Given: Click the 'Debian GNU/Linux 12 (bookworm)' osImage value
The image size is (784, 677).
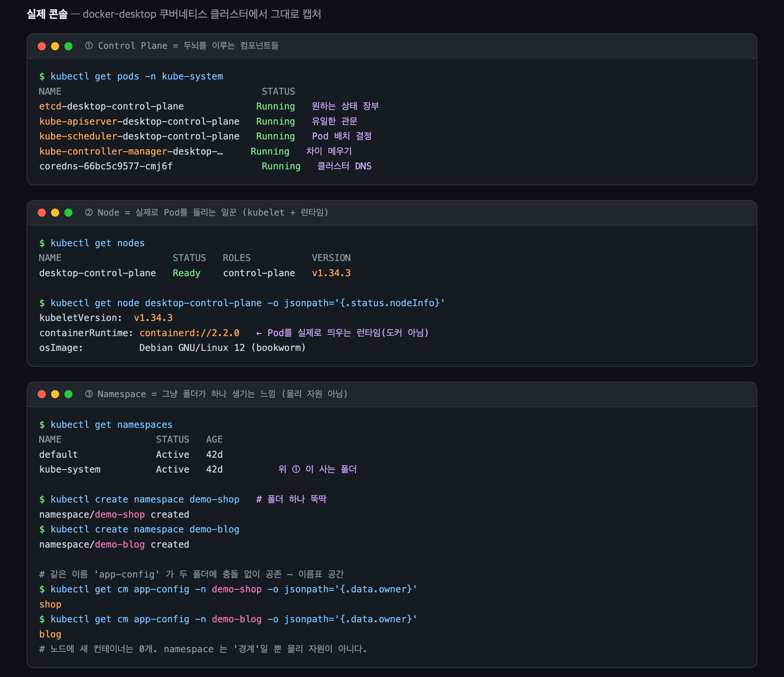Looking at the screenshot, I should pos(223,348).
